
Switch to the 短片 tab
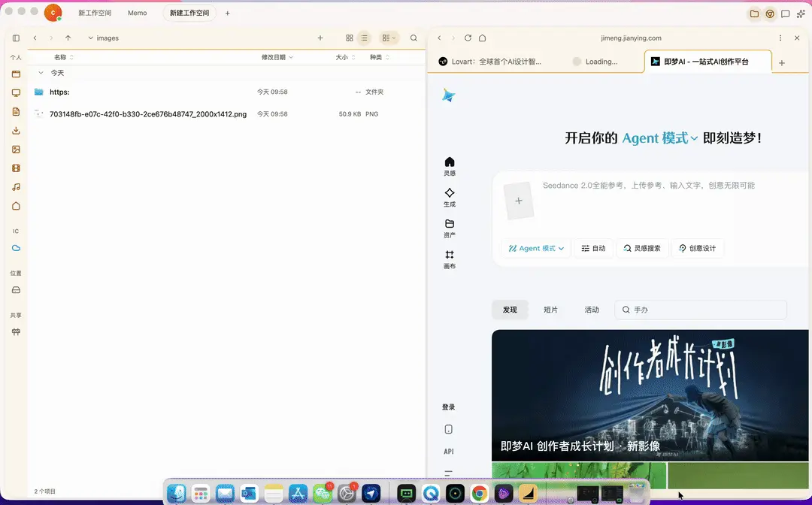pos(550,309)
